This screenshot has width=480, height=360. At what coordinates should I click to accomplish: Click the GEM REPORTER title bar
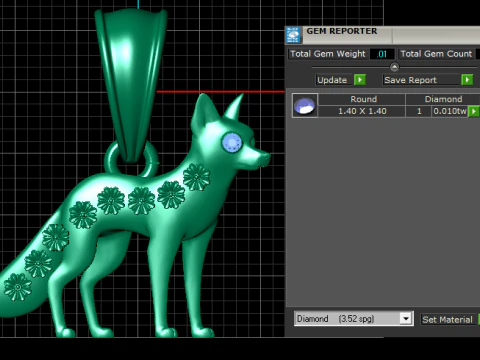coord(383,35)
